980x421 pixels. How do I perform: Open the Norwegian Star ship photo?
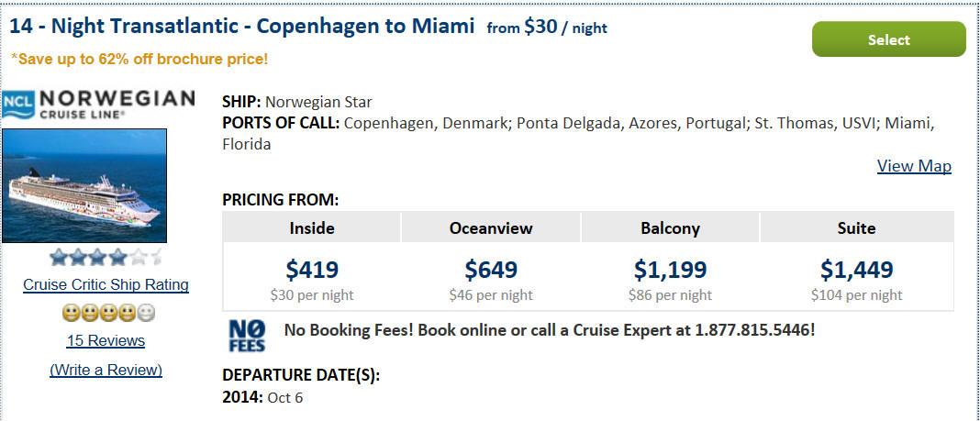pyautogui.click(x=84, y=185)
